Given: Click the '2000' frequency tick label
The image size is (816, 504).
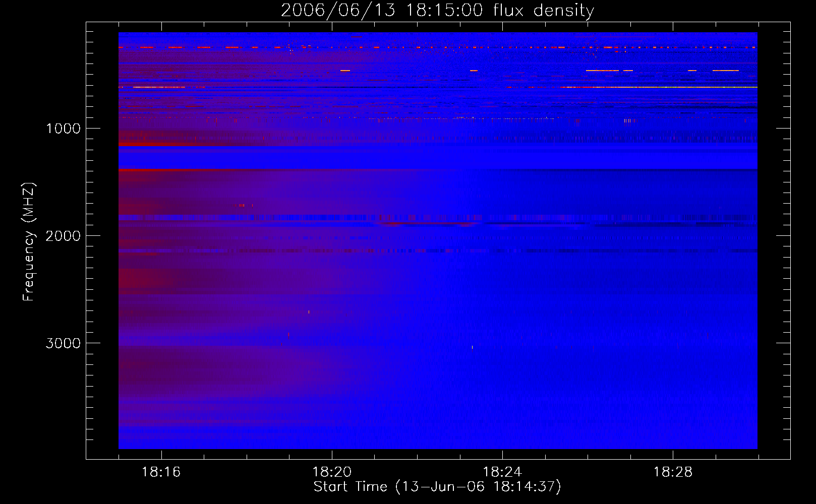Looking at the screenshot, I should point(63,236).
